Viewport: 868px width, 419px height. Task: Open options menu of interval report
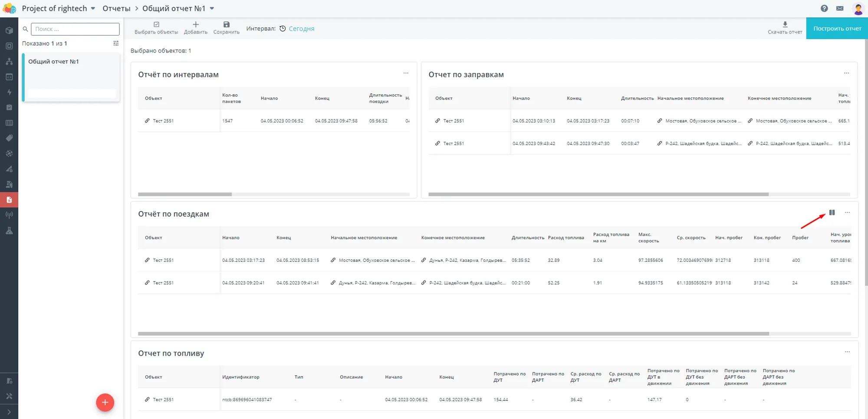pyautogui.click(x=406, y=73)
